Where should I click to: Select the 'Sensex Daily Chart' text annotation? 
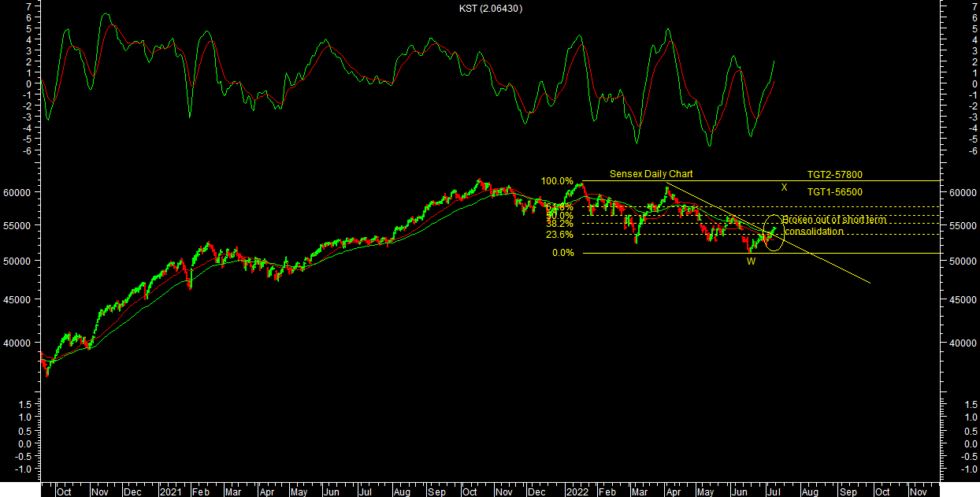(x=651, y=174)
